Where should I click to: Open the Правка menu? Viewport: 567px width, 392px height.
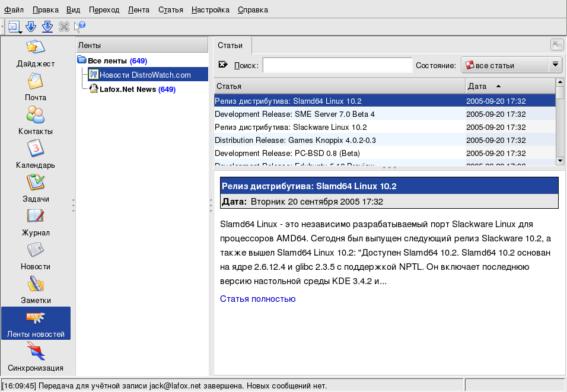pos(46,9)
